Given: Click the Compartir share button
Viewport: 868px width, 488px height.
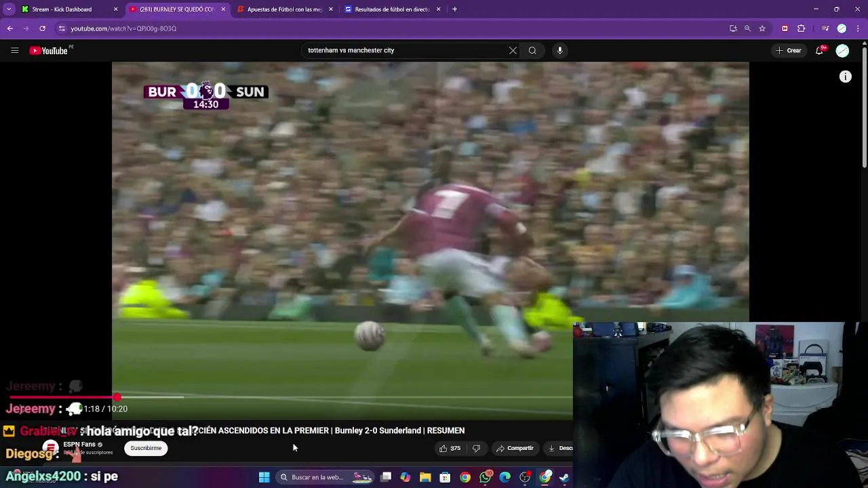Looking at the screenshot, I should pos(515,448).
